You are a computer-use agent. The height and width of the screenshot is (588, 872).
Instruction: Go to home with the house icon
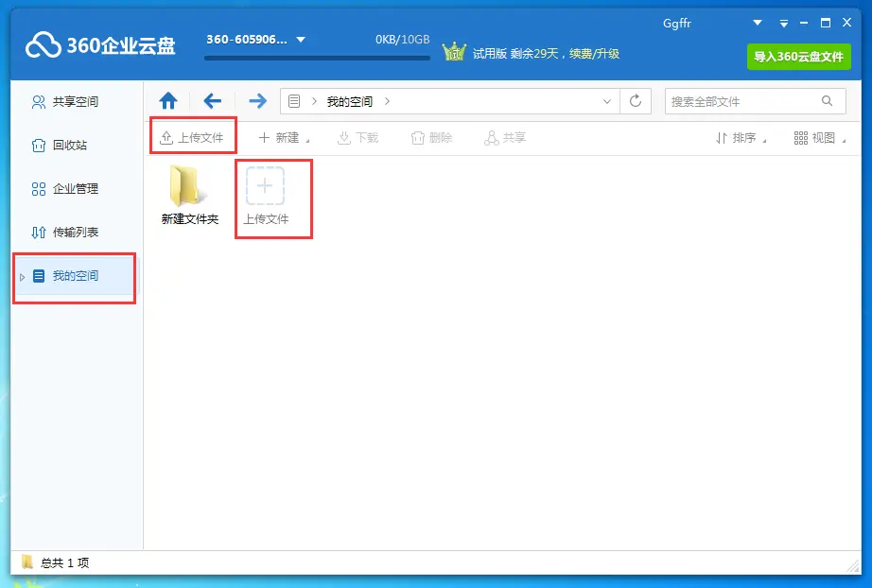coord(168,101)
